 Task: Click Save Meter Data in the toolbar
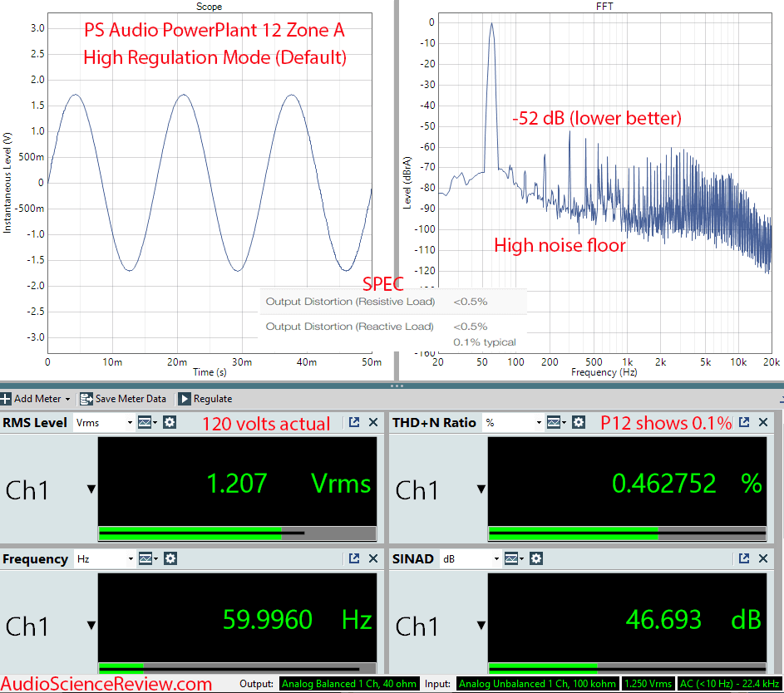pyautogui.click(x=123, y=399)
